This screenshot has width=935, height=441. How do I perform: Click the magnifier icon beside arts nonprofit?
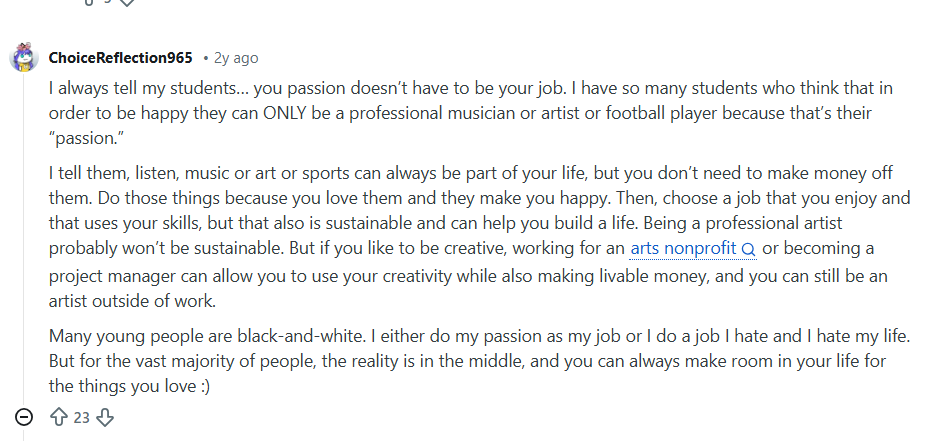(x=749, y=249)
